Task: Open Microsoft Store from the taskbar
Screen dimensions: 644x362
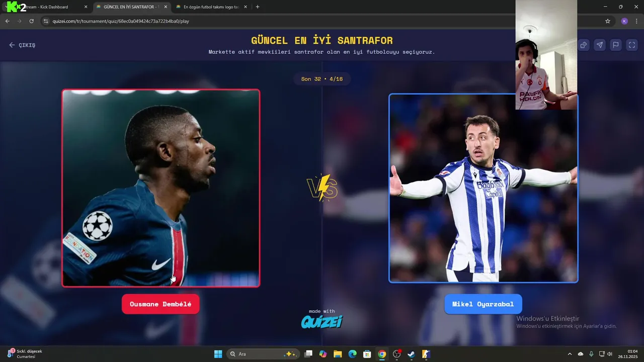Action: coord(367,354)
